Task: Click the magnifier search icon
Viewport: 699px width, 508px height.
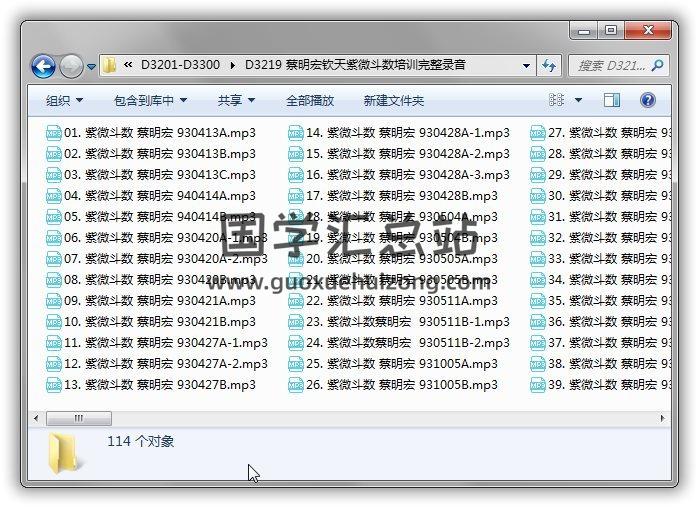Action: tap(657, 66)
